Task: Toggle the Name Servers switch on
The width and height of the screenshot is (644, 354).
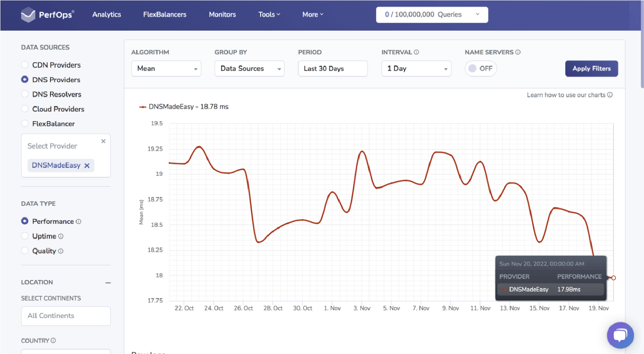Action: (480, 69)
